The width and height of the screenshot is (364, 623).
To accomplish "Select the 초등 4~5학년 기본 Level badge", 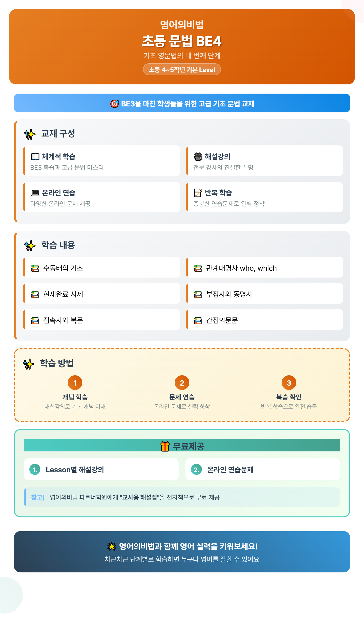I will [x=182, y=70].
